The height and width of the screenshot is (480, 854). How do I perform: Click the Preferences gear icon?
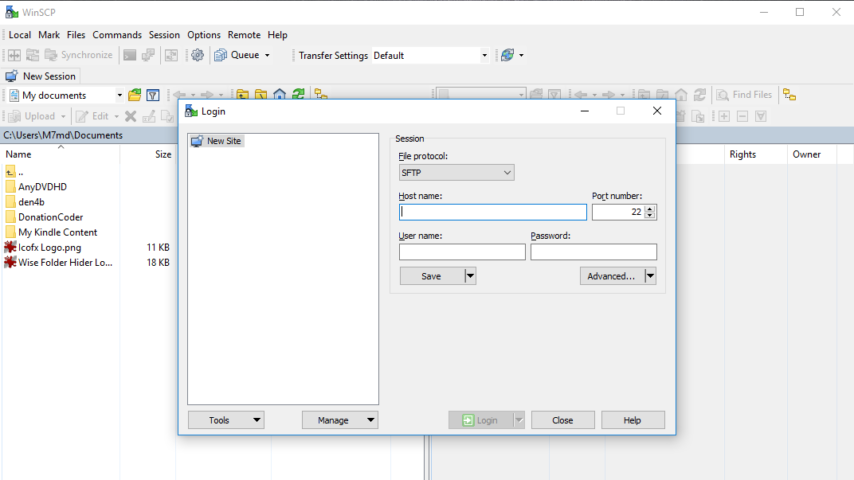coord(197,55)
